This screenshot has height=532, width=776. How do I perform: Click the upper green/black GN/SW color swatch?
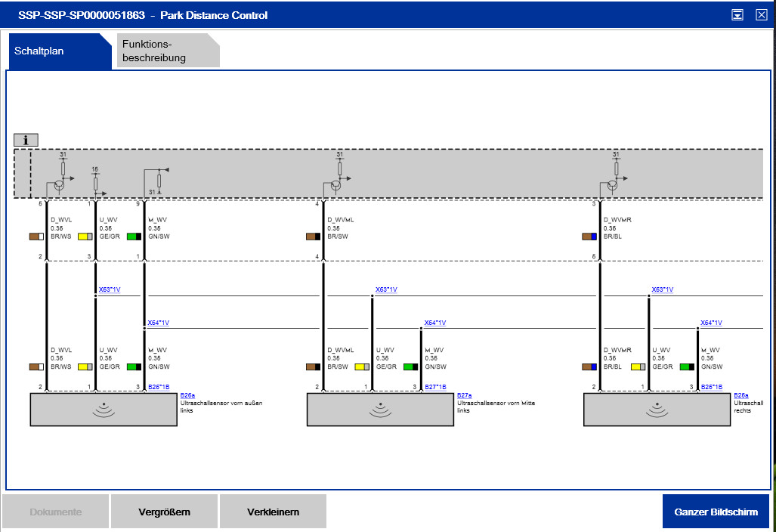pos(134,237)
